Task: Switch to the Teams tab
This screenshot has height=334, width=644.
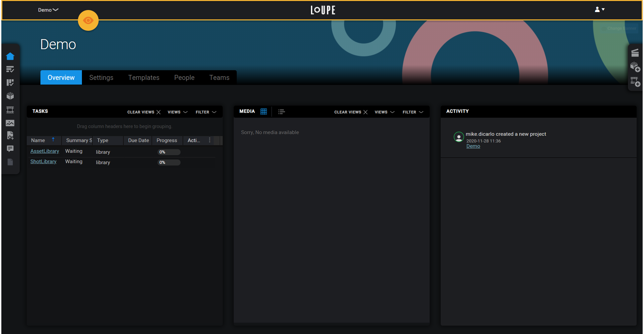Action: coord(219,78)
